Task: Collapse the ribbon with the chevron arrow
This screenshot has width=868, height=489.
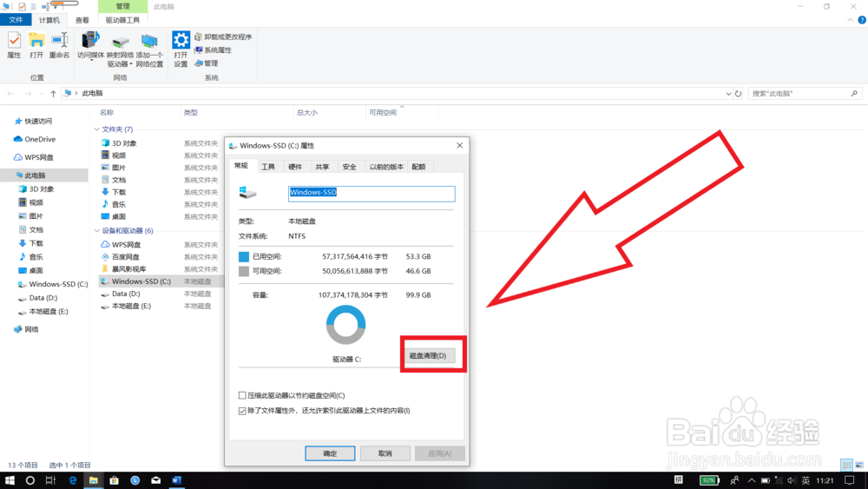Action: [x=851, y=20]
